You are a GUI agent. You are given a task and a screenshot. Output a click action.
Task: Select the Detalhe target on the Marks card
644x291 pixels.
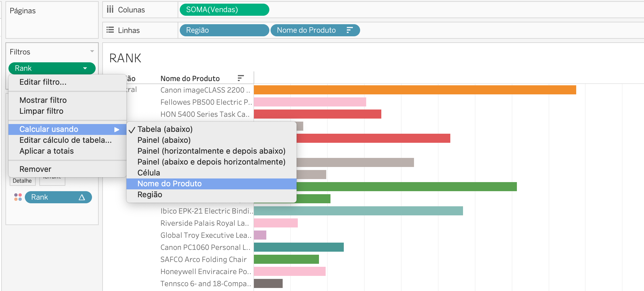click(22, 181)
